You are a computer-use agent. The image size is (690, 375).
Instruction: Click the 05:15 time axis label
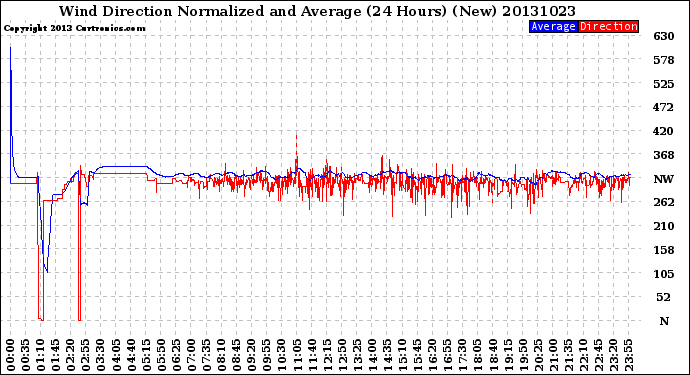(146, 355)
